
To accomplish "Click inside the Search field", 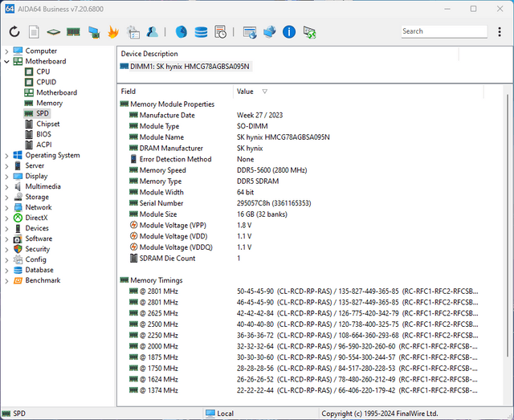I will tap(444, 31).
